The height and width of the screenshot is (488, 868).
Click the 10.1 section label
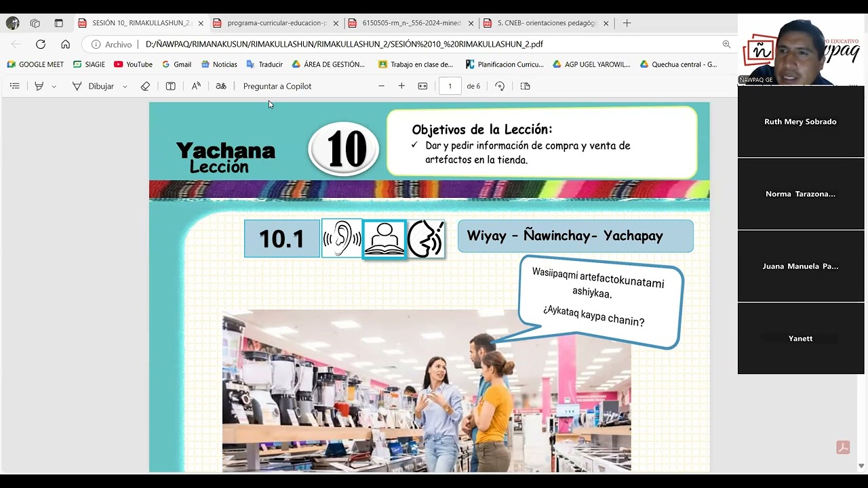282,239
